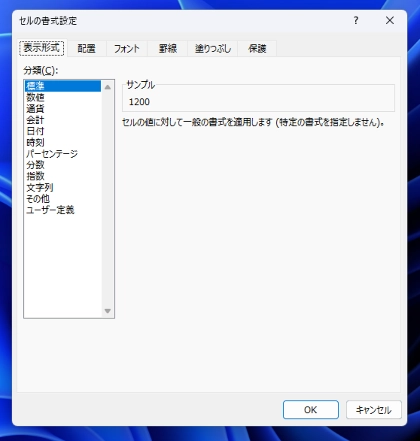The height and width of the screenshot is (441, 420).
Task: Click the category list scroll down arrow
Action: 108,311
